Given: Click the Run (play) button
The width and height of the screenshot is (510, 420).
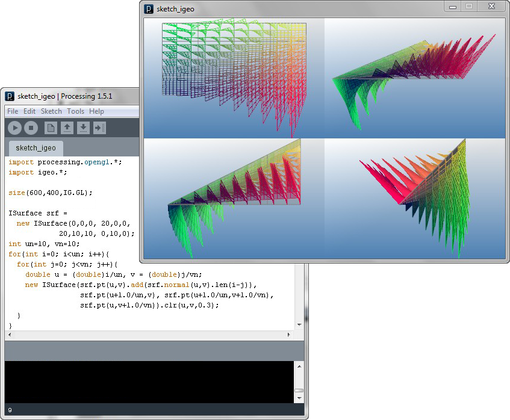Looking at the screenshot, I should [x=15, y=128].
